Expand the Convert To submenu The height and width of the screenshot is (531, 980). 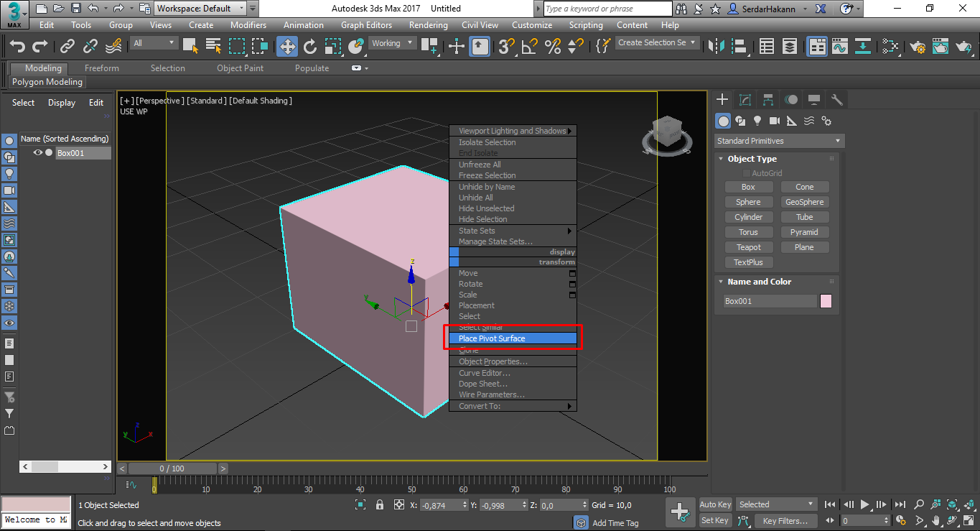click(512, 405)
